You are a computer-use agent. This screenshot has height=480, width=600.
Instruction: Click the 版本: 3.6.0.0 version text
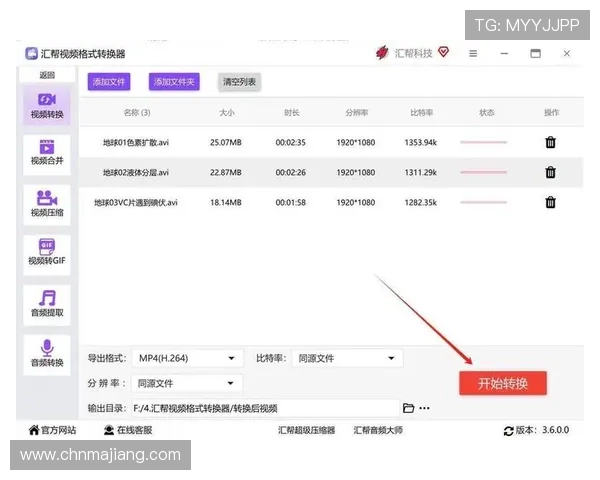[x=542, y=430]
